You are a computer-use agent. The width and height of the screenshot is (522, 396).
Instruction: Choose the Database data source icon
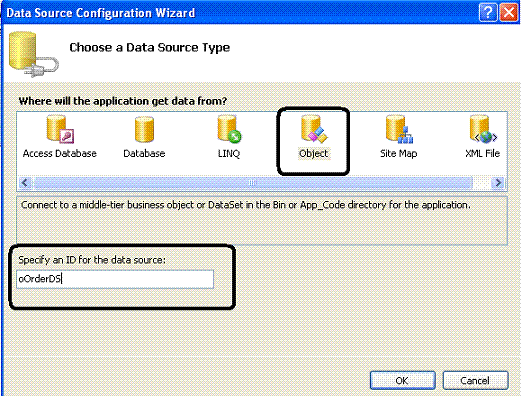pyautogui.click(x=144, y=129)
